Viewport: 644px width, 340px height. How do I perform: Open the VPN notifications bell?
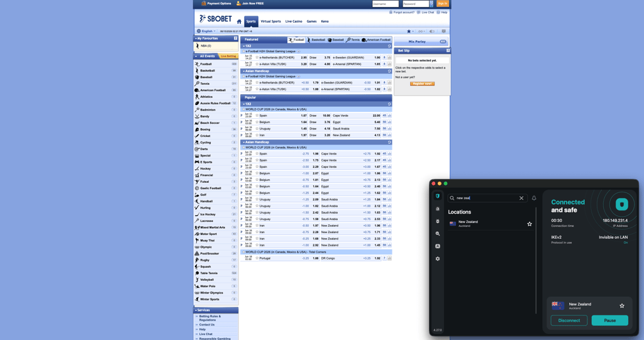pyautogui.click(x=534, y=198)
